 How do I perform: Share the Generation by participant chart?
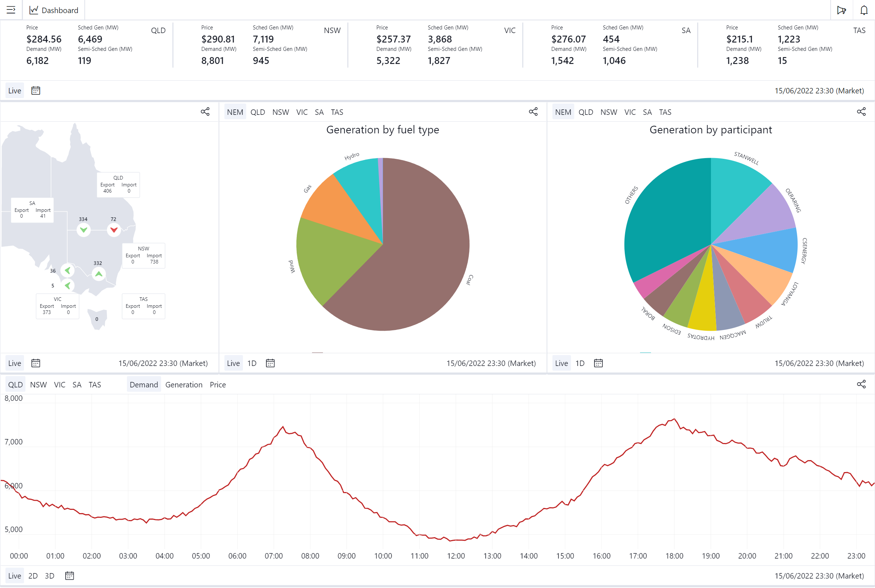click(861, 112)
